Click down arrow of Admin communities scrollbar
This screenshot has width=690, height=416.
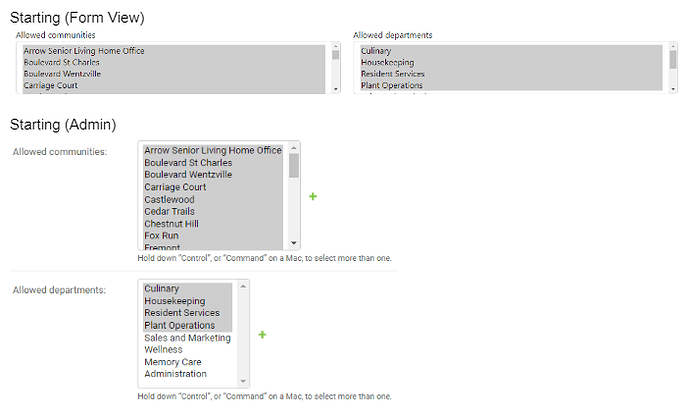(294, 243)
